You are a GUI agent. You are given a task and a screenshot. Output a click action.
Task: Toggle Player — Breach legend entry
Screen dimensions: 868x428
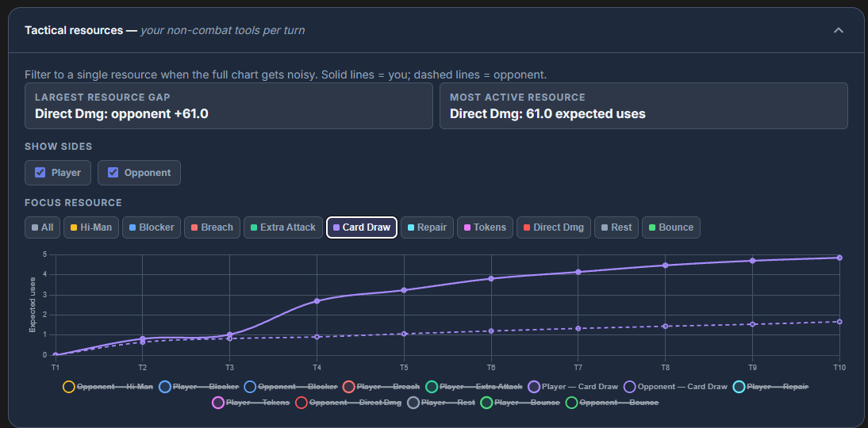tap(382, 387)
